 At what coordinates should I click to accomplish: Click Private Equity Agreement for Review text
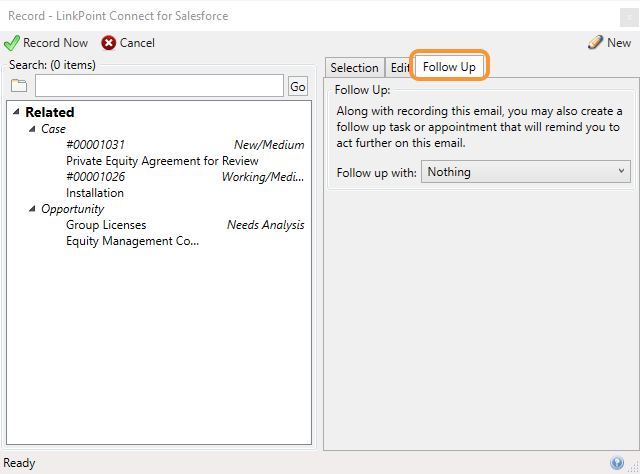(162, 161)
